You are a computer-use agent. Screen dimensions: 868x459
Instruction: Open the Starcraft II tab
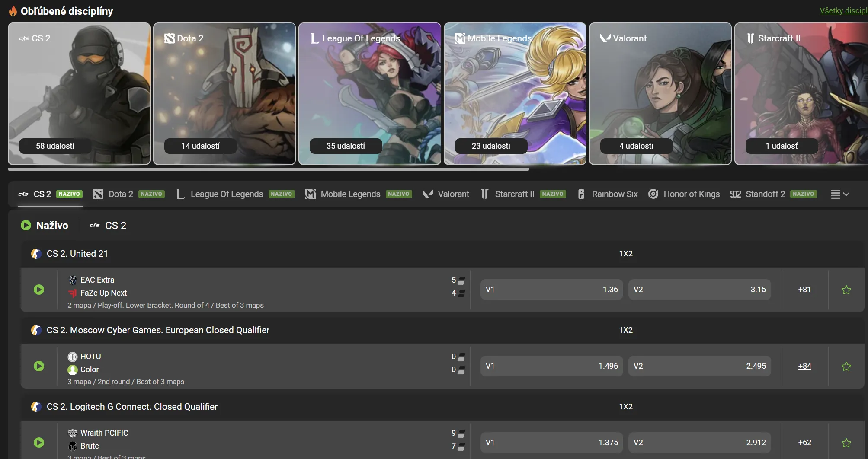point(523,194)
